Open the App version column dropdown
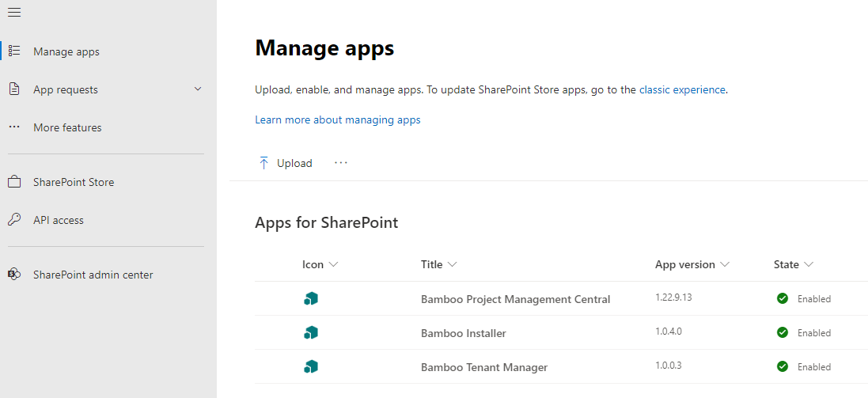Screen dimensions: 868x398 pos(725,264)
